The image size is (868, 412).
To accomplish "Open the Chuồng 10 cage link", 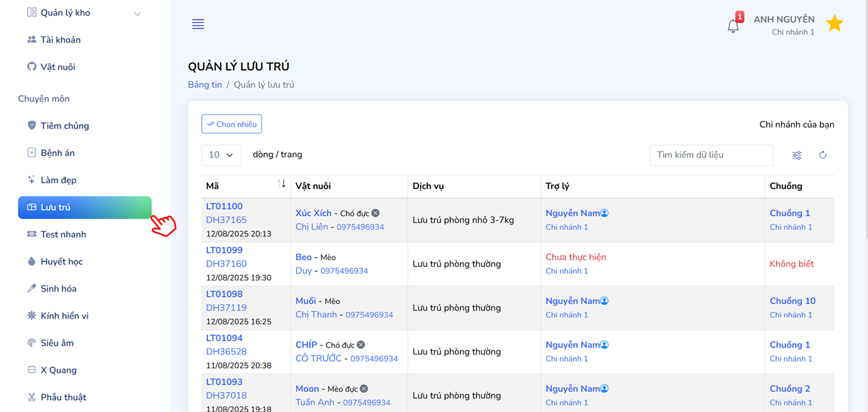I will tap(792, 301).
